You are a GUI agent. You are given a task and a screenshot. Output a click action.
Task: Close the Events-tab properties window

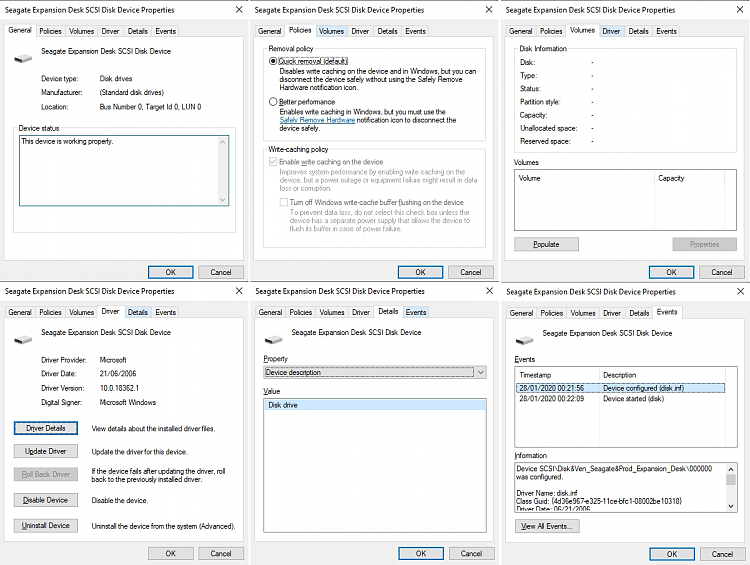point(740,291)
